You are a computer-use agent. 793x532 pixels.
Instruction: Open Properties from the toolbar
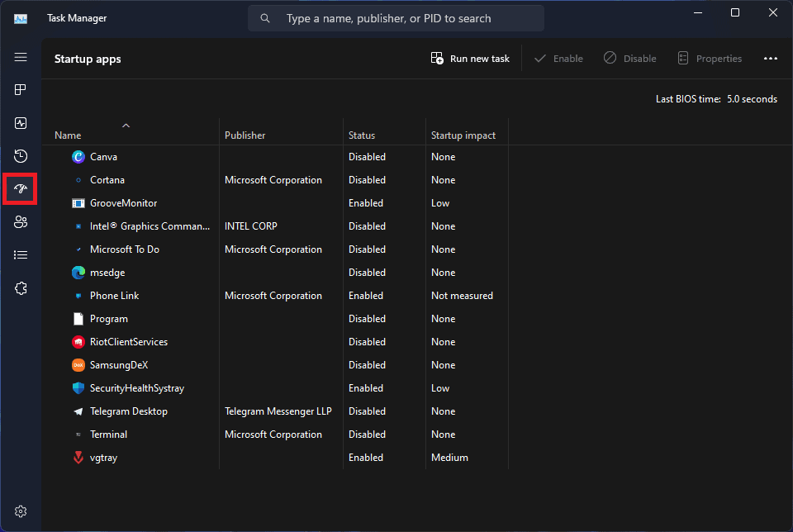[x=710, y=59]
